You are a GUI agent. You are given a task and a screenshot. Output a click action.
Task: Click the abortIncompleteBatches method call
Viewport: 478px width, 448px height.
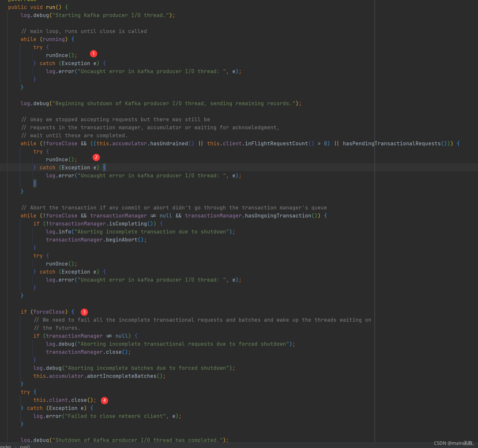coord(122,376)
